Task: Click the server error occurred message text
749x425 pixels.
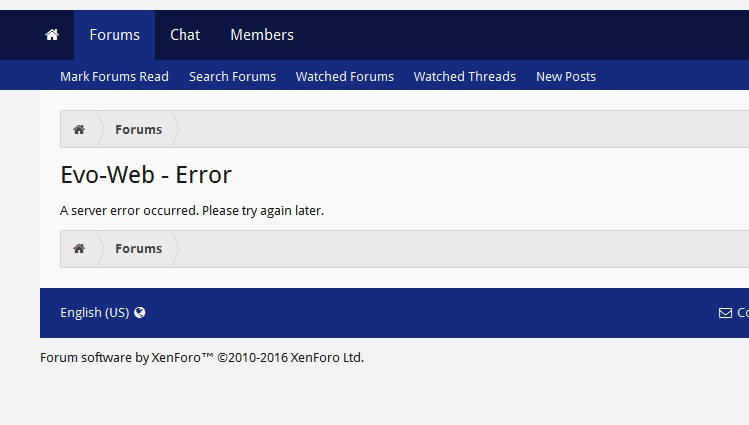Action: pos(192,211)
